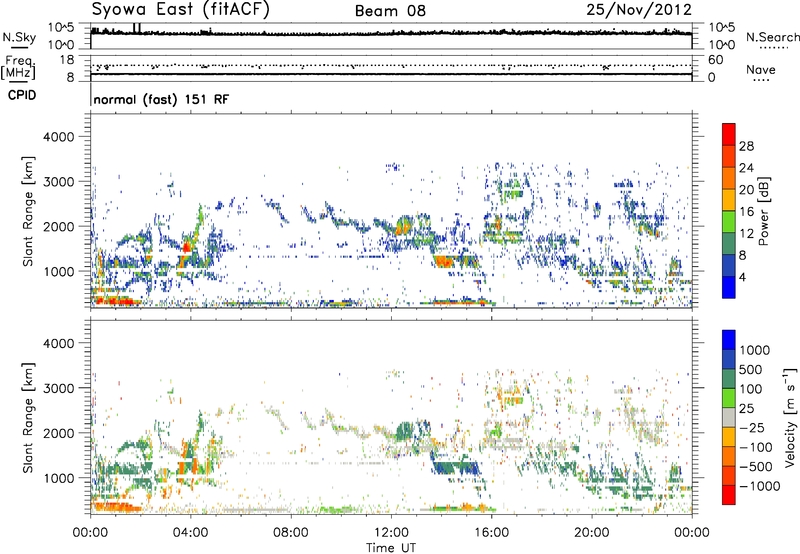Viewport: 800px width, 554px height.
Task: Click the blue bottom segment of power colorbar
Action: point(729,287)
